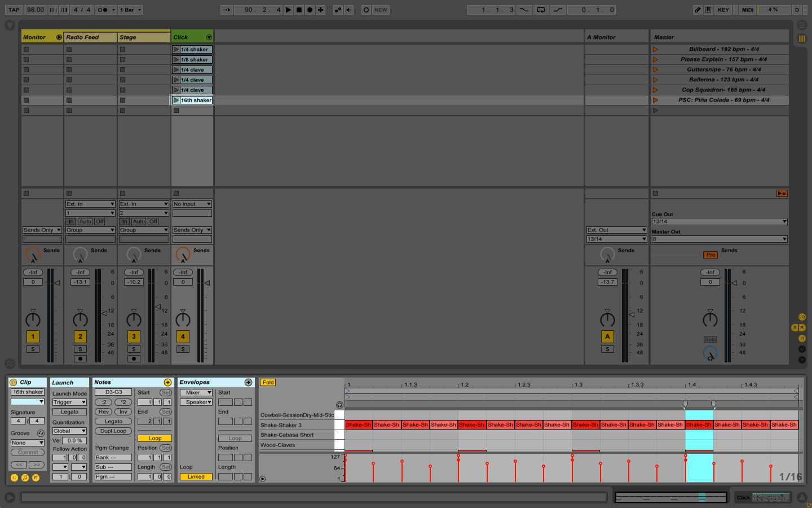Click the Dupl.Loop button

point(113,431)
